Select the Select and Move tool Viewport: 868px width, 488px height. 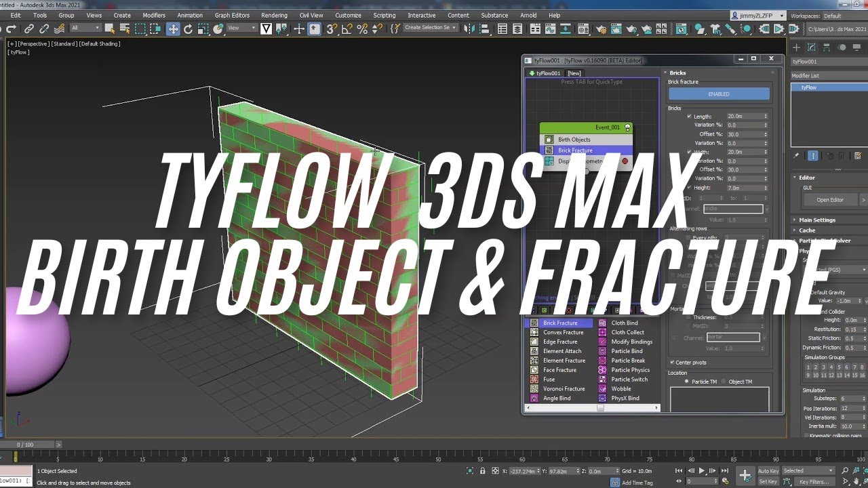point(174,28)
